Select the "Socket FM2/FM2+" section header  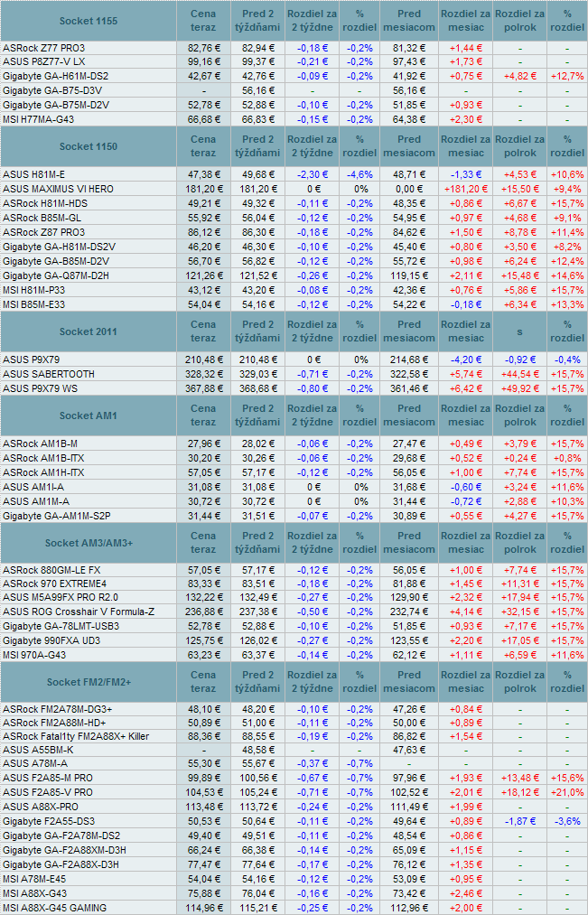coord(89,682)
